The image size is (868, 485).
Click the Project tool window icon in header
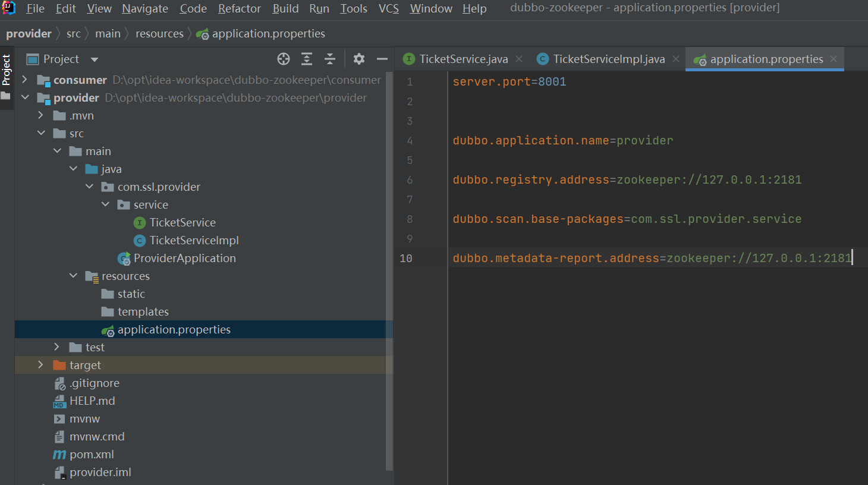click(33, 59)
